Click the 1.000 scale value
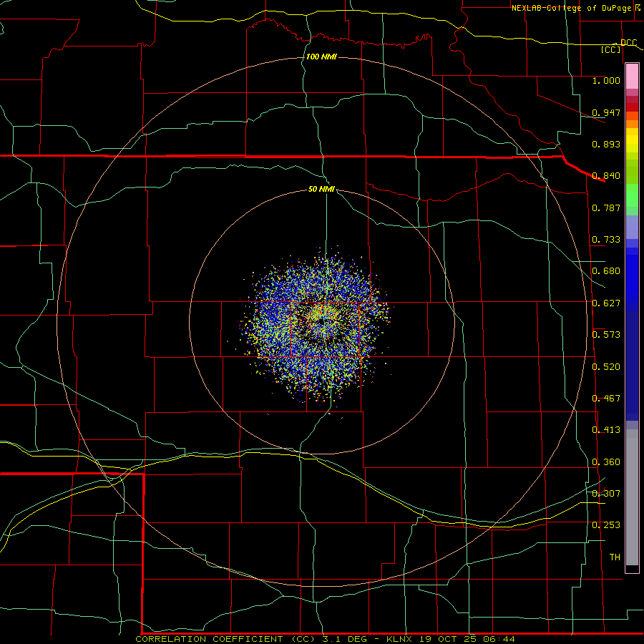This screenshot has width=644, height=644. (606, 80)
